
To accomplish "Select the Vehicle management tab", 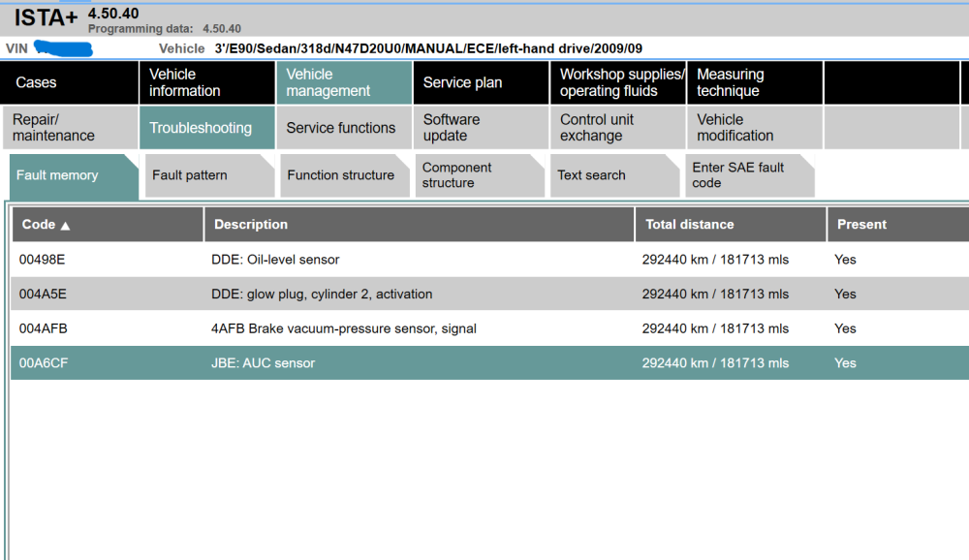I will click(x=328, y=83).
